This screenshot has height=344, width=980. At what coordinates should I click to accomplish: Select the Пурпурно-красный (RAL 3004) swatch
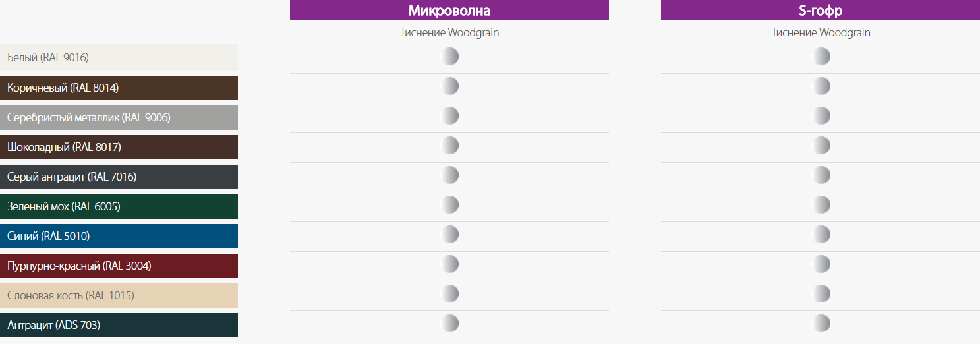119,266
